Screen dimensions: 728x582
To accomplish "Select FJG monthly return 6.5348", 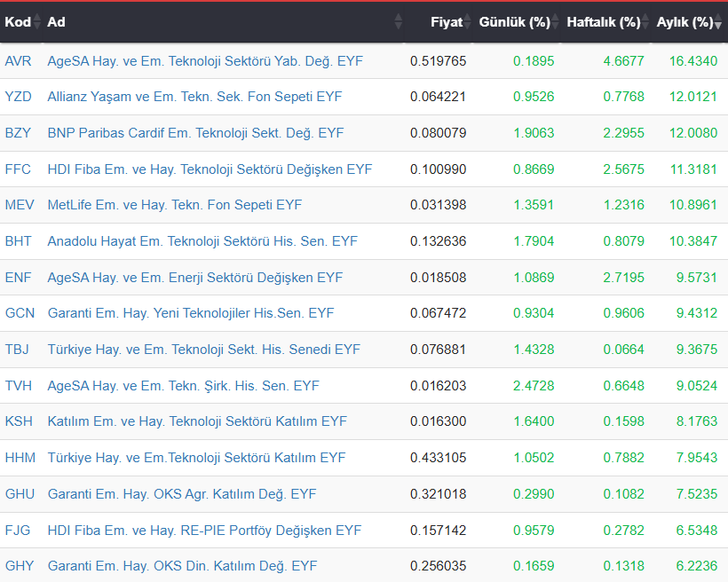I will [x=696, y=530].
